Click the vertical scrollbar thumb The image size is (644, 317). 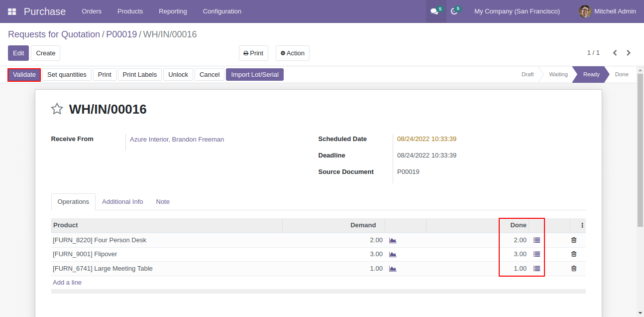coord(641,150)
